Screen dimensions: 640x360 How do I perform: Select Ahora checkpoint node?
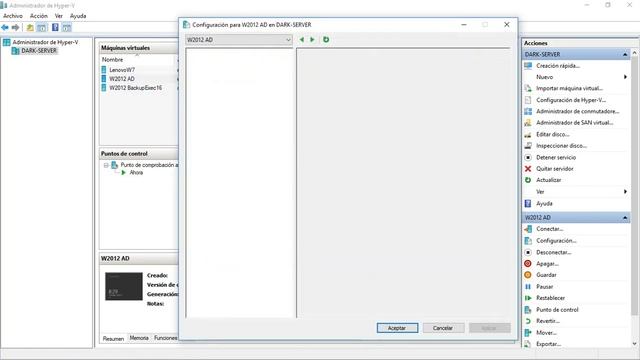[136, 173]
